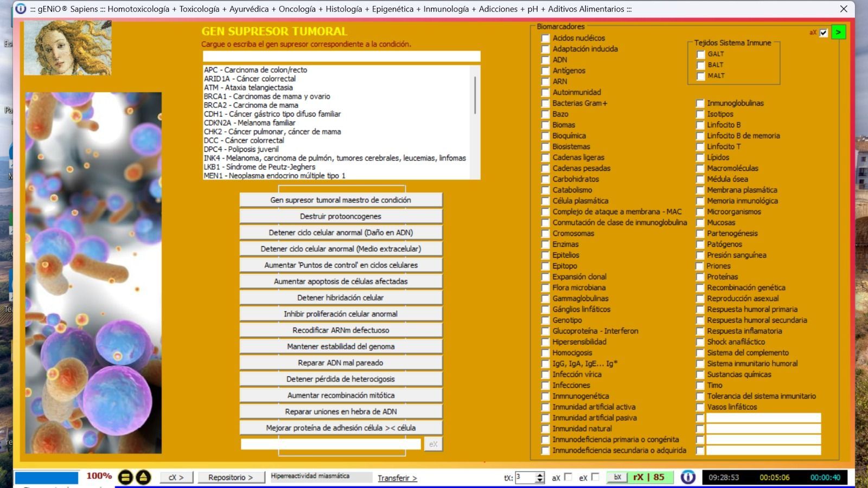Toggle the Timo checkbox
Viewport: 868px width, 488px height.
(700, 385)
